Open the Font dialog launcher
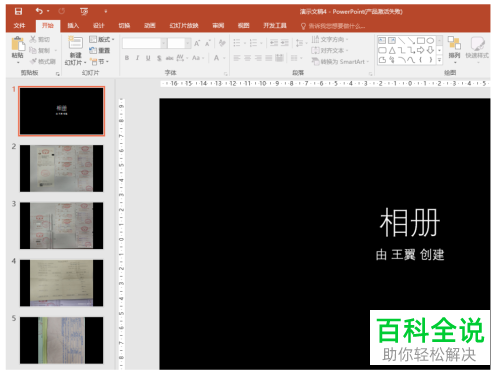The height and width of the screenshot is (375, 500). coord(226,74)
